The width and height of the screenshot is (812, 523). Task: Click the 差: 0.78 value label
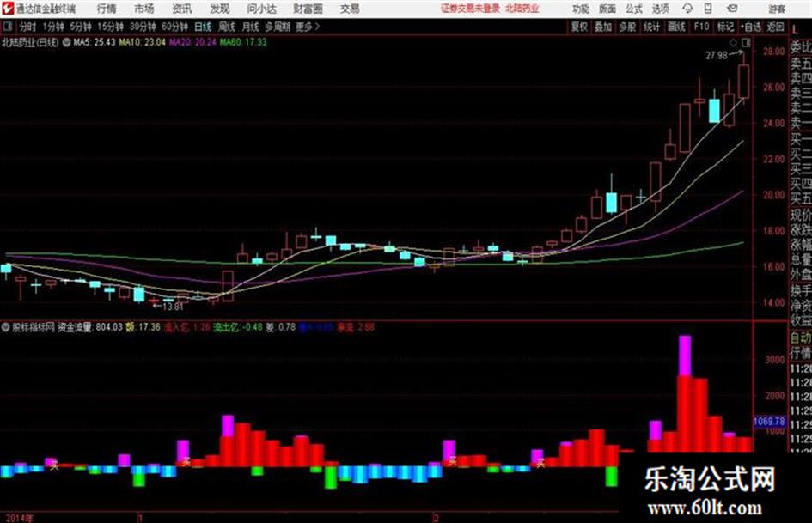[281, 327]
